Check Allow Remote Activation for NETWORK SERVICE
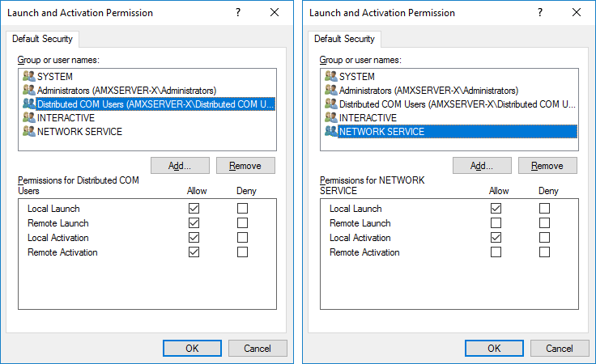This screenshot has height=364, width=596. pos(496,252)
